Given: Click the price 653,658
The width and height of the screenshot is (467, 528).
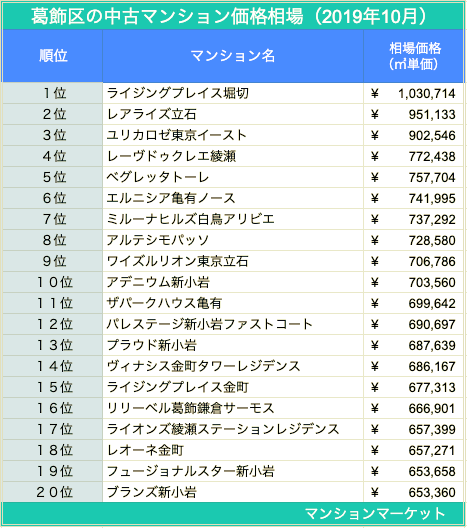Looking at the screenshot, I should tap(432, 471).
